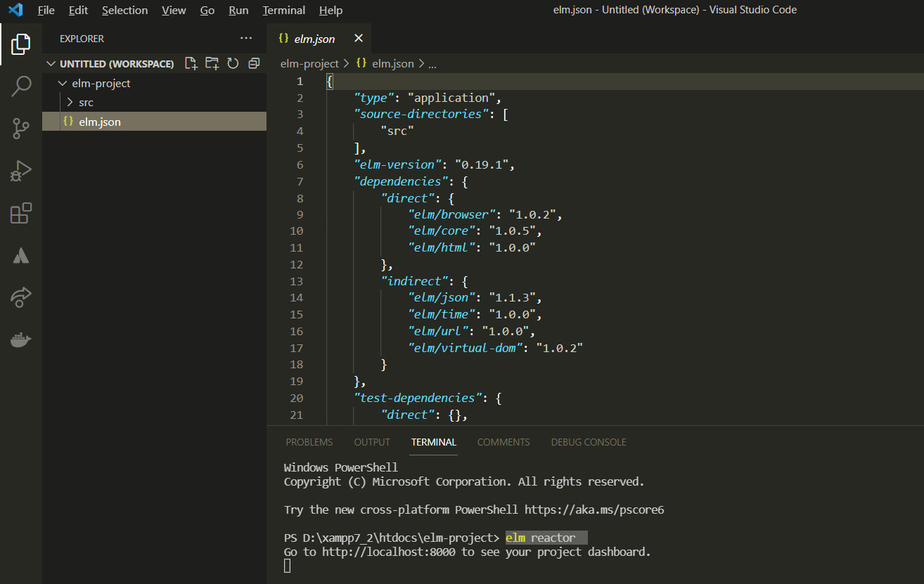Click the "type" key in the editor
The width and height of the screenshot is (924, 584).
tap(375, 98)
